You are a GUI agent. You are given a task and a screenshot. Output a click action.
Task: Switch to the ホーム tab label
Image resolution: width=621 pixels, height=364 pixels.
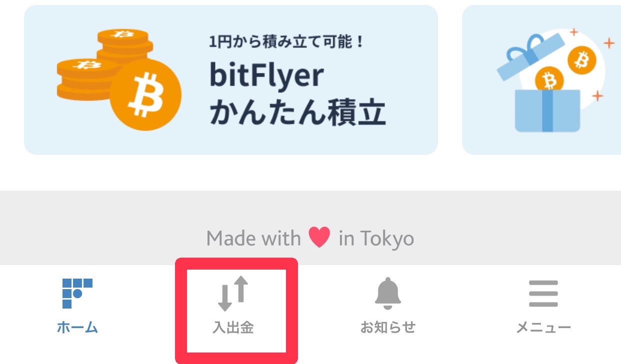[x=77, y=328]
